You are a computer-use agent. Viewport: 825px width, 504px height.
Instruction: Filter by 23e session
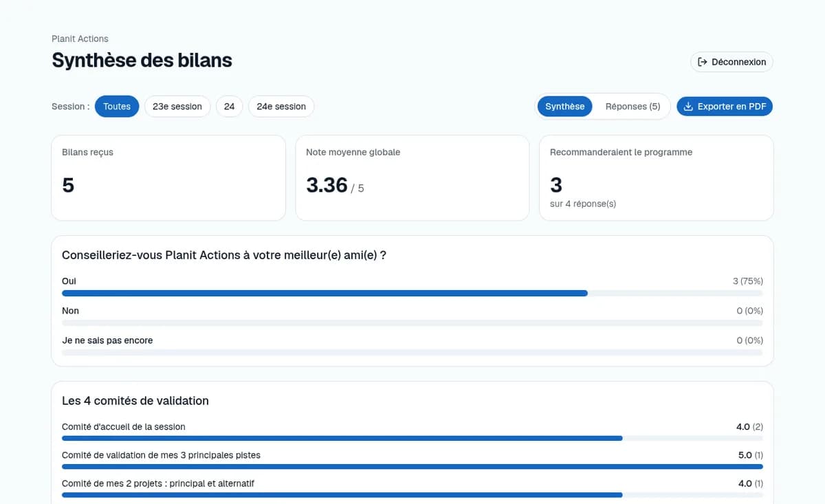coord(177,107)
